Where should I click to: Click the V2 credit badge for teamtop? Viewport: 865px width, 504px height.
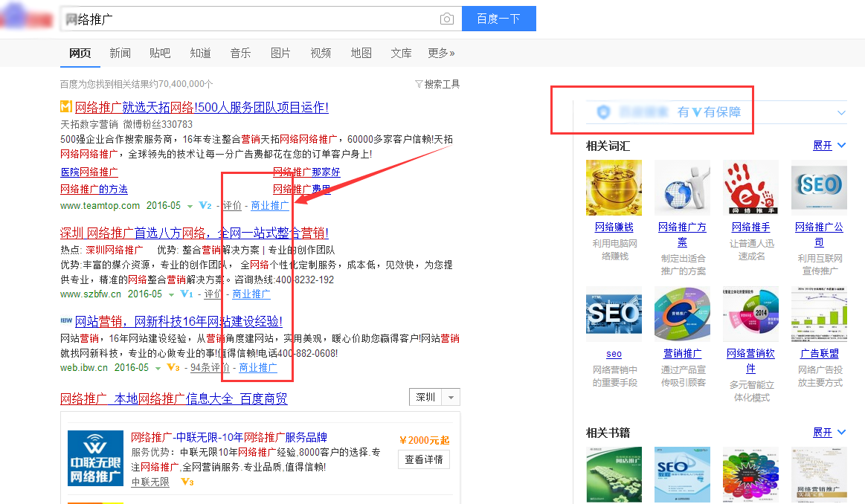coord(205,206)
